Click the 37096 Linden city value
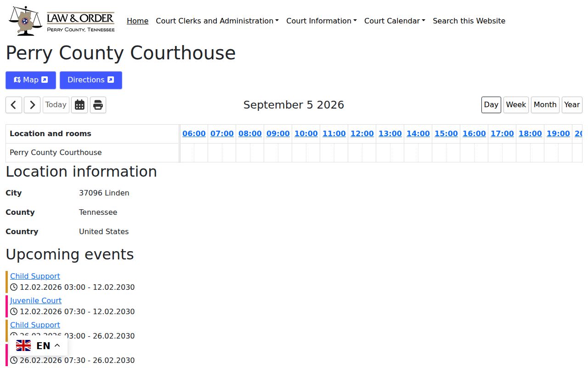Viewport: 588px width, 368px height. click(x=104, y=193)
